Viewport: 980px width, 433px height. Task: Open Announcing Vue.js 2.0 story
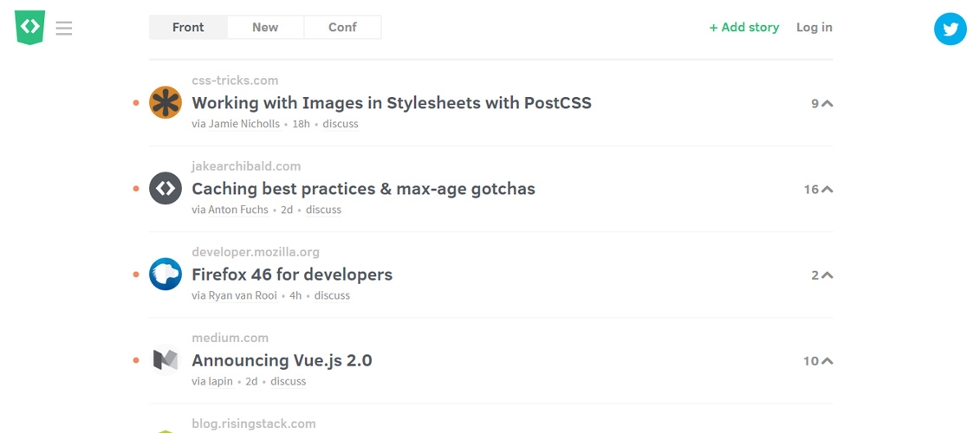[x=282, y=360]
